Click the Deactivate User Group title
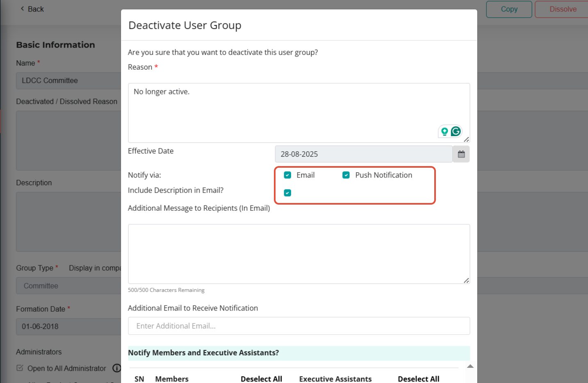Image resolution: width=588 pixels, height=383 pixels. (x=185, y=25)
